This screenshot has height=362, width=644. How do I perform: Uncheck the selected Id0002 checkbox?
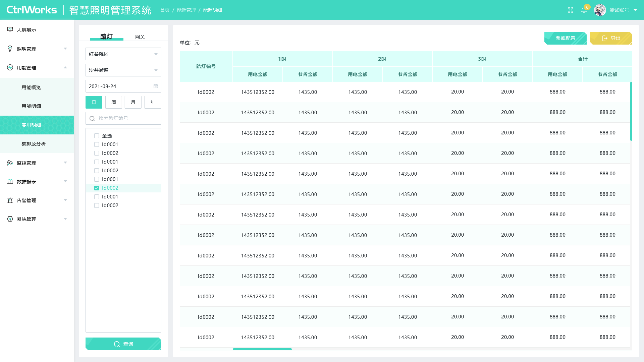[x=97, y=188]
